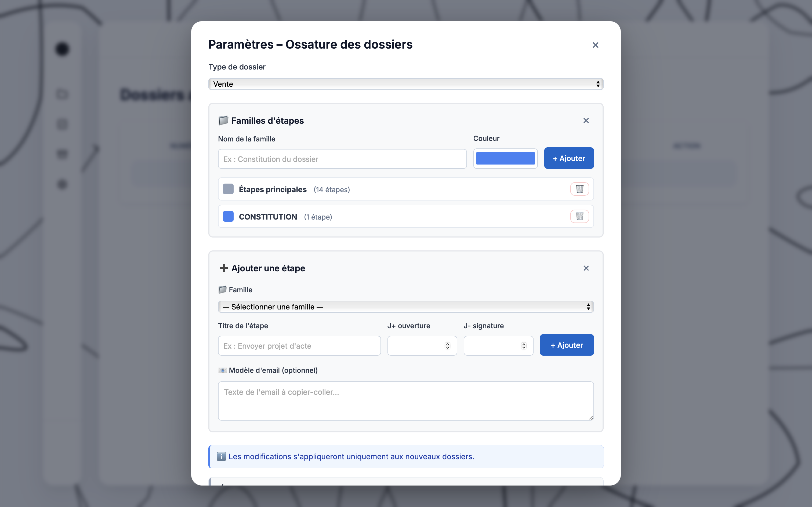Viewport: 812px width, 507px height.
Task: Click the blue Couleur swatch
Action: coord(505,158)
